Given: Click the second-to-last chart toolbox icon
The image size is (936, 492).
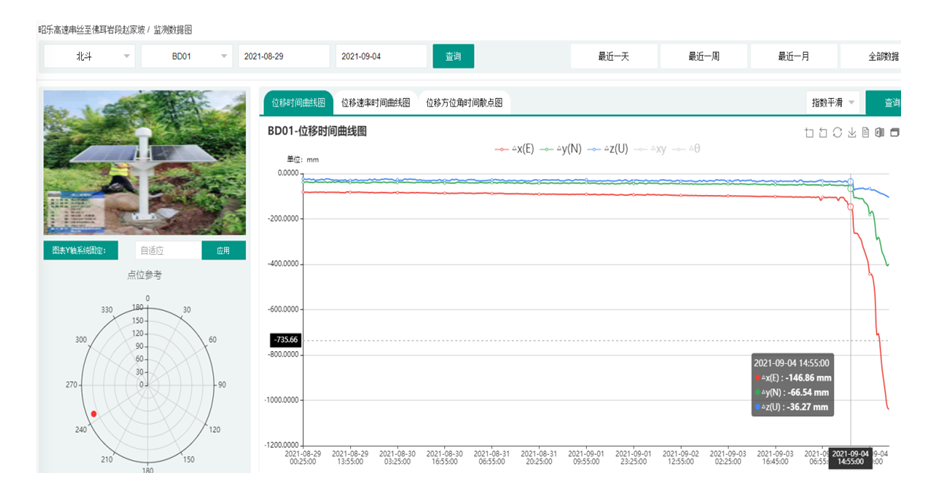Looking at the screenshot, I should click(880, 132).
